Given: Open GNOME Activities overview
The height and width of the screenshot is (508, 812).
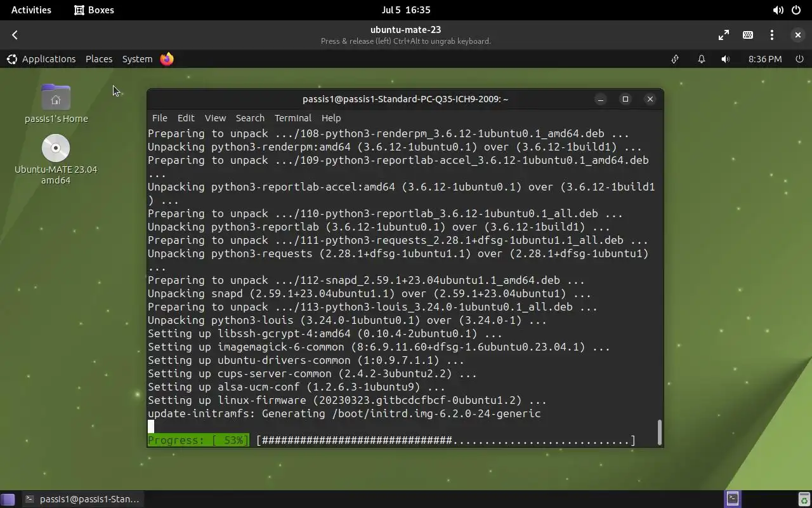Looking at the screenshot, I should [31, 10].
